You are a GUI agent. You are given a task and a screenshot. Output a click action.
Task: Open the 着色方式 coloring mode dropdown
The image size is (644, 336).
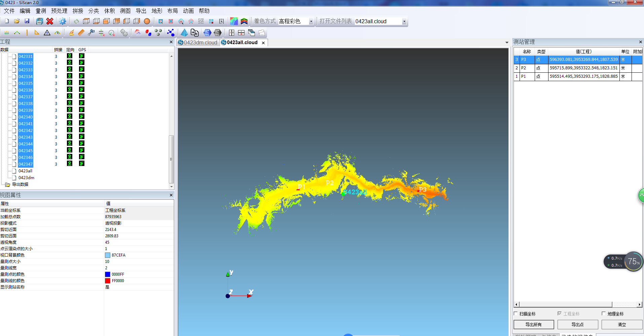(x=311, y=22)
